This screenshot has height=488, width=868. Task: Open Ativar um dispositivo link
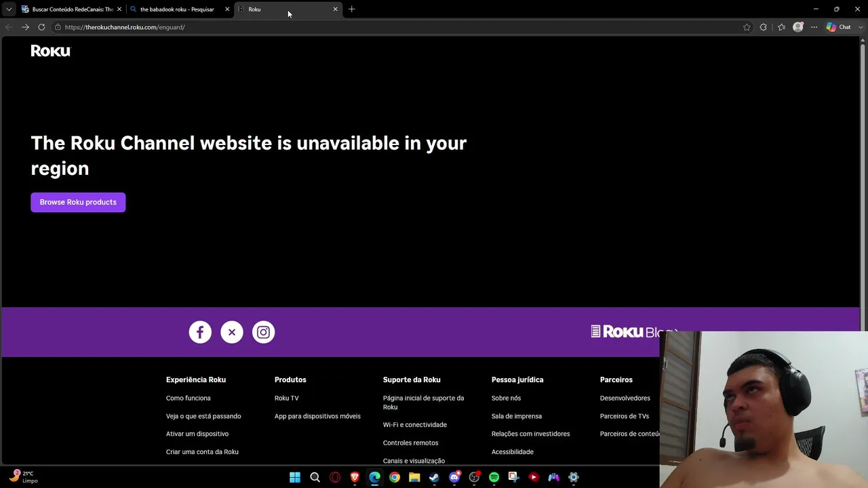197,434
